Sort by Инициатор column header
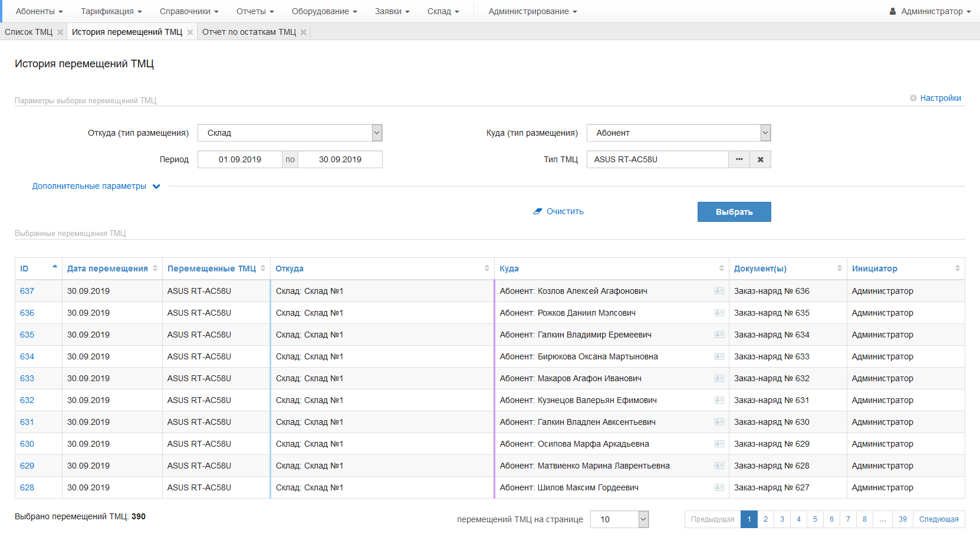Image resolution: width=980 pixels, height=560 pixels. click(906, 268)
